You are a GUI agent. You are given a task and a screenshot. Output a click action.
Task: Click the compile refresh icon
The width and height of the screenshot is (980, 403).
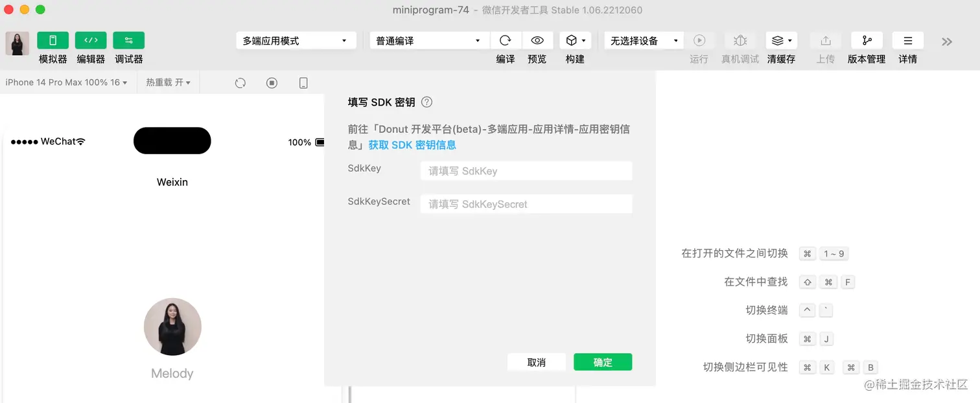tap(506, 40)
